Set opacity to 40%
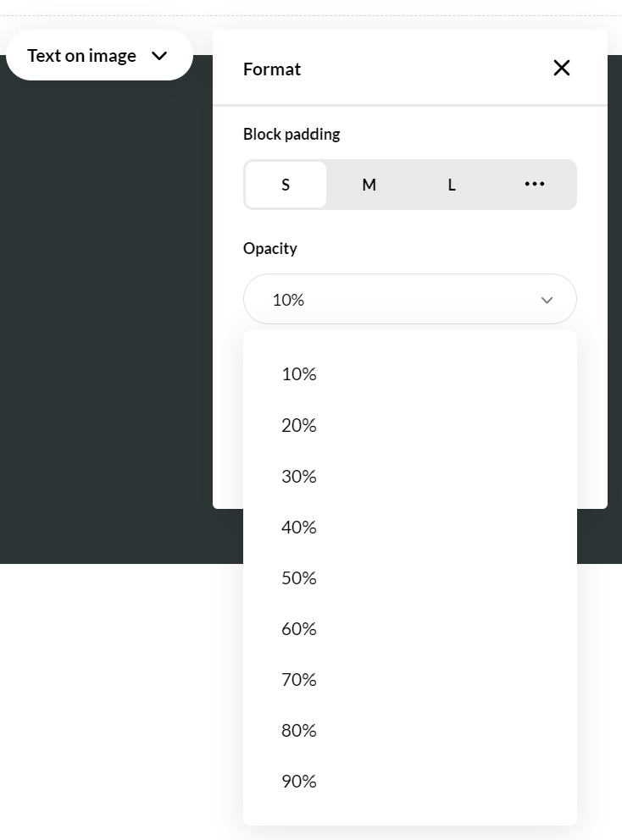622x840 pixels. coord(299,528)
